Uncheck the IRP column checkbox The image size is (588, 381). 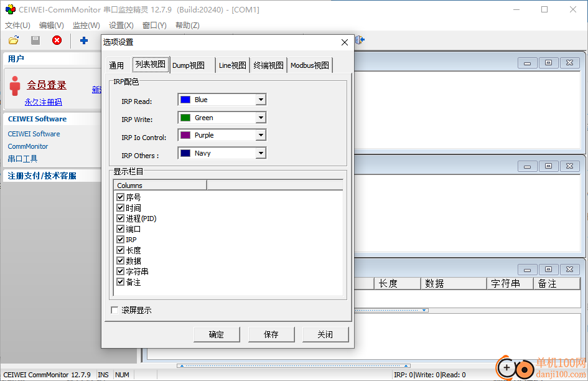(x=120, y=239)
